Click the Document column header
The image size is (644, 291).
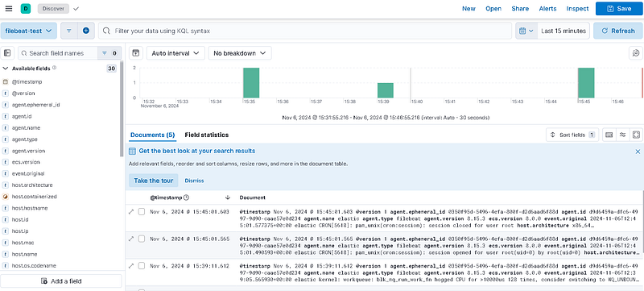coord(252,197)
